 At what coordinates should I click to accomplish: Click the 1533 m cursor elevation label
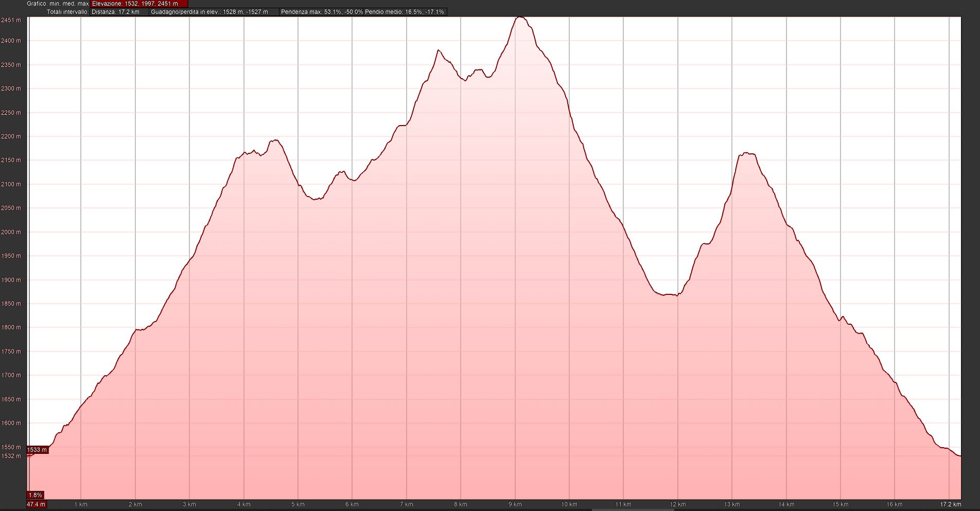pyautogui.click(x=37, y=450)
